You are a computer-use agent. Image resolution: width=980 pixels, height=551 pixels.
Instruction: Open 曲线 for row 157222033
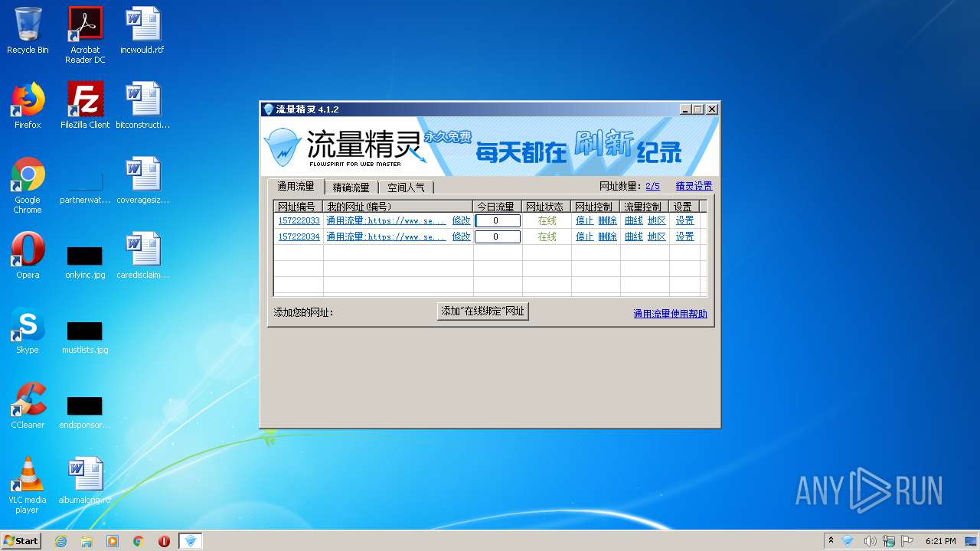(x=634, y=220)
